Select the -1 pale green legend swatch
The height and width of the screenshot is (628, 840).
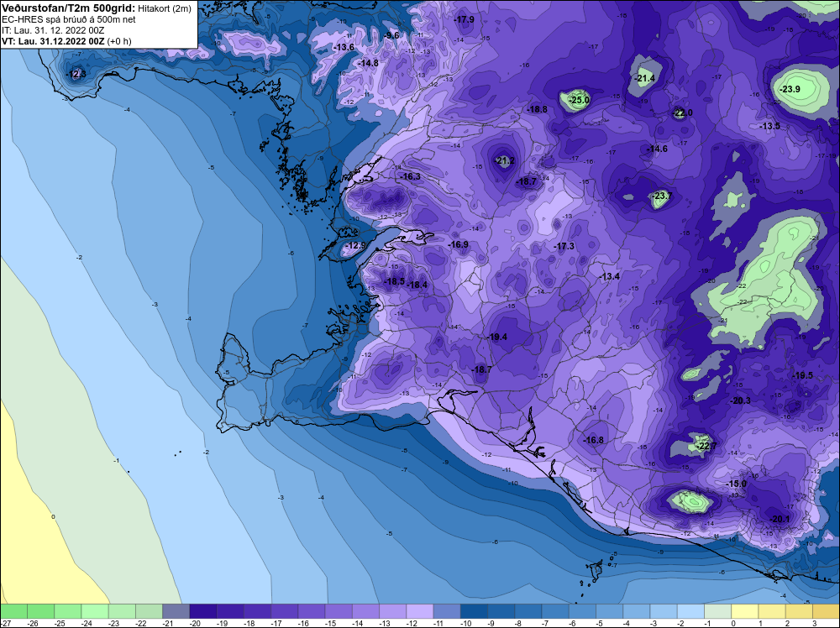[x=718, y=611]
